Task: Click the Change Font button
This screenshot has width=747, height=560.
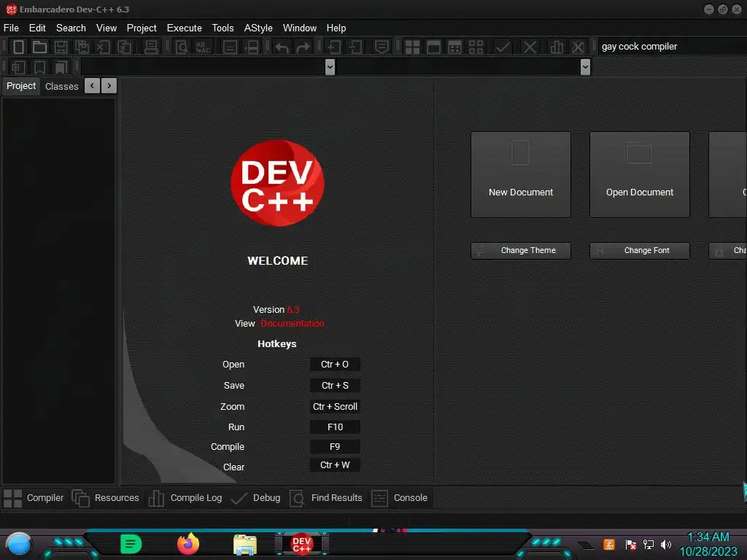Action: click(x=640, y=251)
